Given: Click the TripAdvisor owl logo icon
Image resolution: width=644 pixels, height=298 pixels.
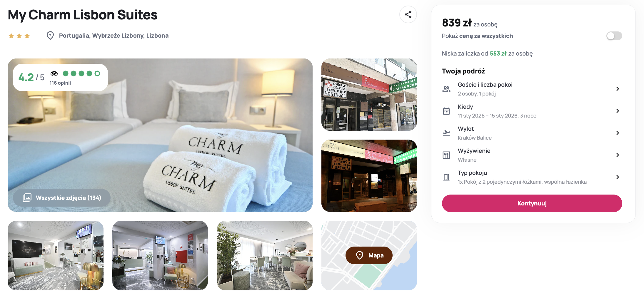Looking at the screenshot, I should tap(54, 73).
